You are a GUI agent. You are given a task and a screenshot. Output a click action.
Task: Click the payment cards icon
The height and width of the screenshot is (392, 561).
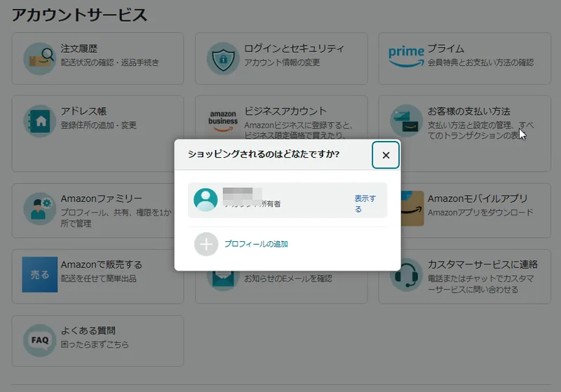pos(406,121)
